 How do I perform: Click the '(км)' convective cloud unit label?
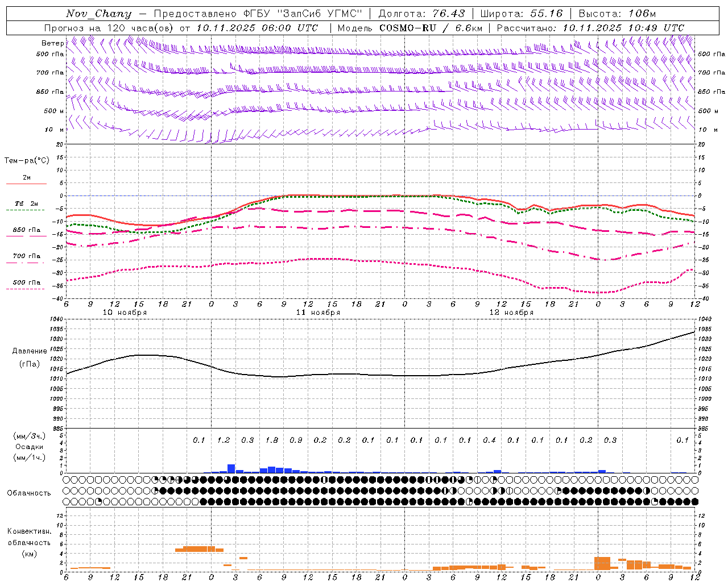coord(29,554)
